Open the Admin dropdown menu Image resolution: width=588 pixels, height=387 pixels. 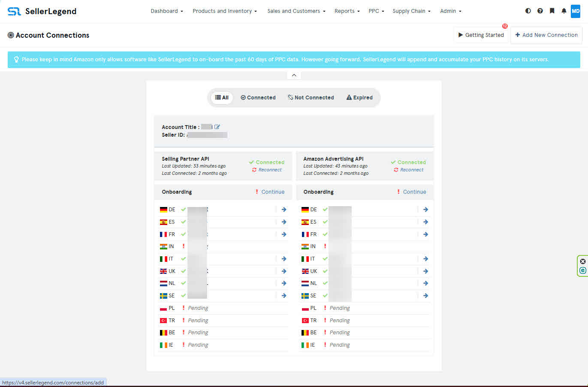[451, 11]
